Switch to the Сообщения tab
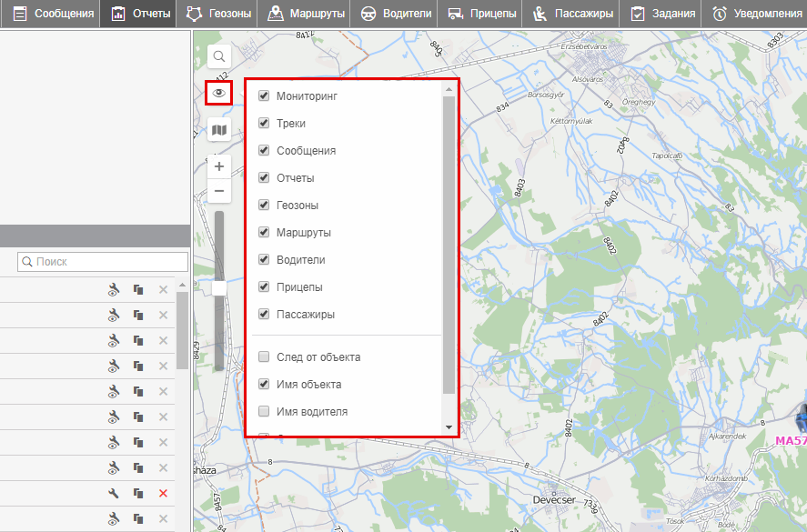Screen dimensions: 807x532 [x=54, y=14]
